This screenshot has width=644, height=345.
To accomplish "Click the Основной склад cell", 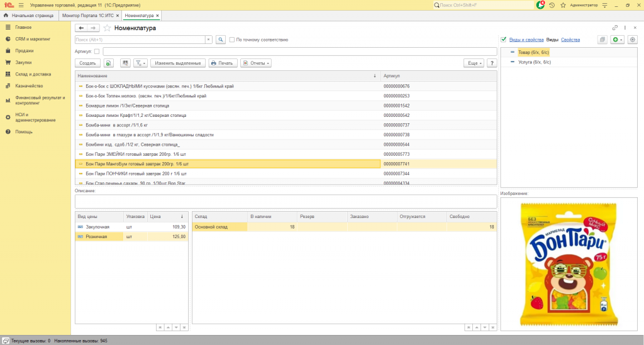I will (219, 227).
